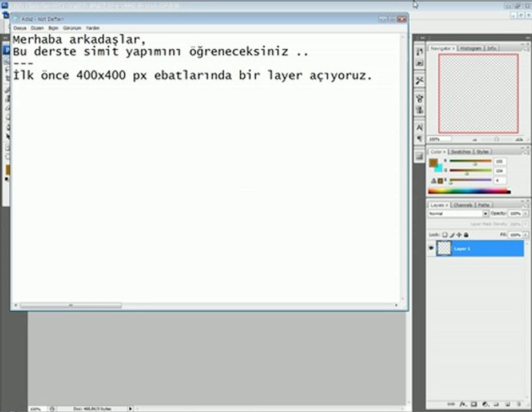Open the Layer Comps icon in dock
Image resolution: width=532 pixels, height=412 pixels.
(420, 156)
